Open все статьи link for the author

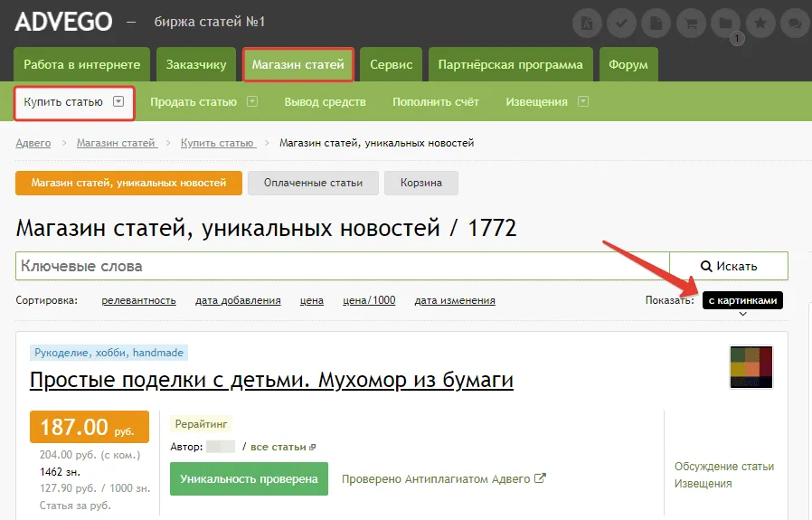[x=279, y=447]
